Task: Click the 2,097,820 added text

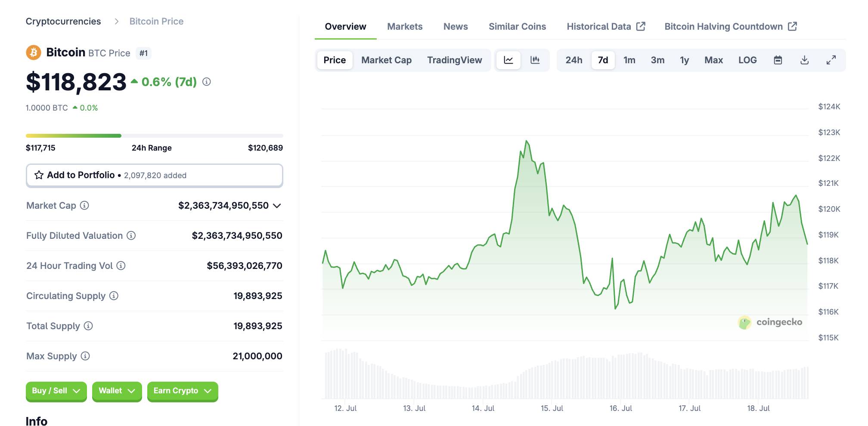Action: point(155,176)
